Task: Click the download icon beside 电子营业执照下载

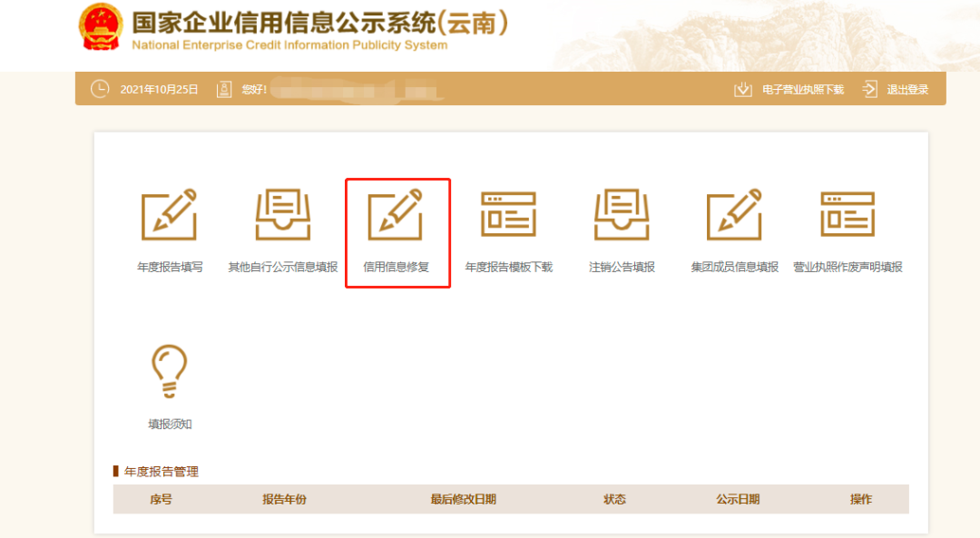Action: pos(743,89)
